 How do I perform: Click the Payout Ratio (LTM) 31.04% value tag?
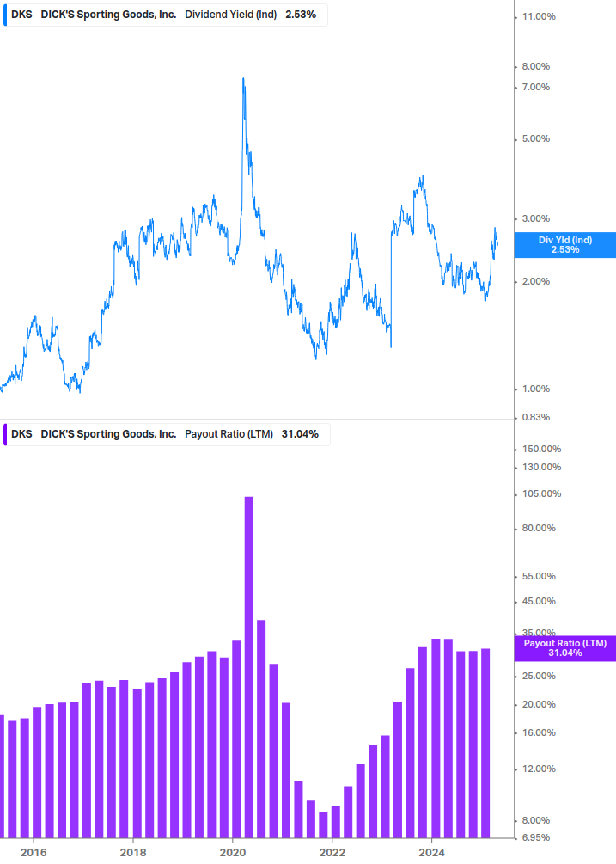564,648
